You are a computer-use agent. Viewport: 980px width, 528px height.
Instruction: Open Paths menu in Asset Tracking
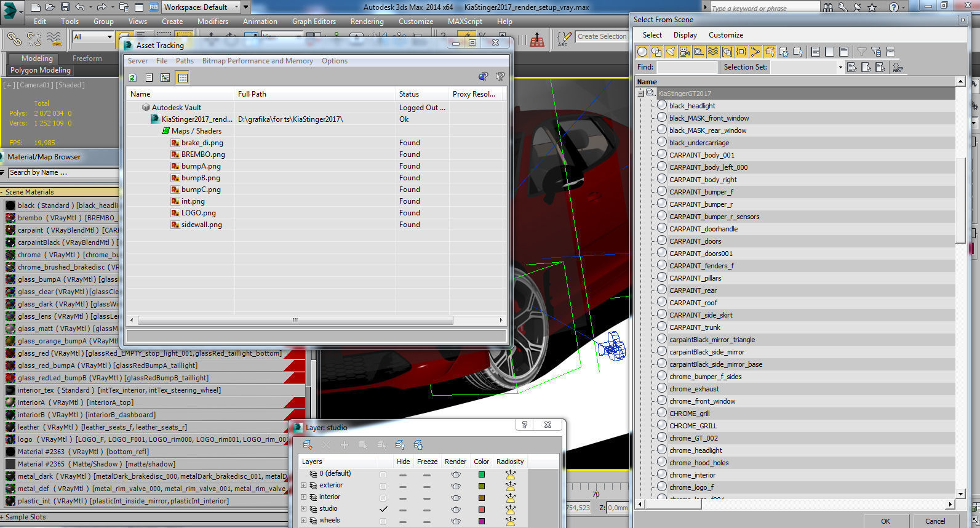coord(185,61)
